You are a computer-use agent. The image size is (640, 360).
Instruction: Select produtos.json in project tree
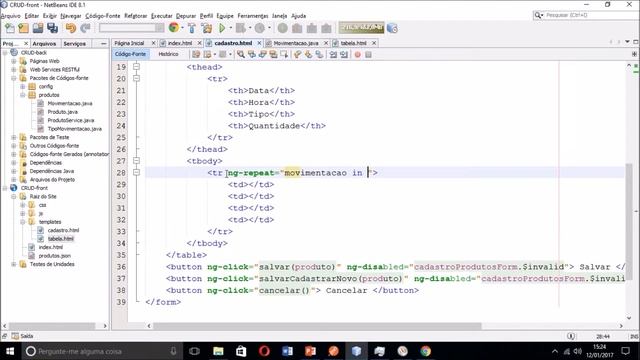pyautogui.click(x=55, y=256)
